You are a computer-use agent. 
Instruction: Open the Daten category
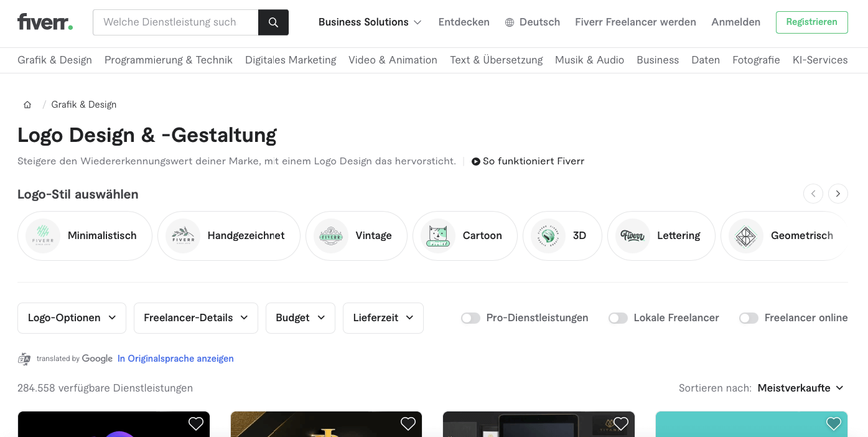point(706,60)
